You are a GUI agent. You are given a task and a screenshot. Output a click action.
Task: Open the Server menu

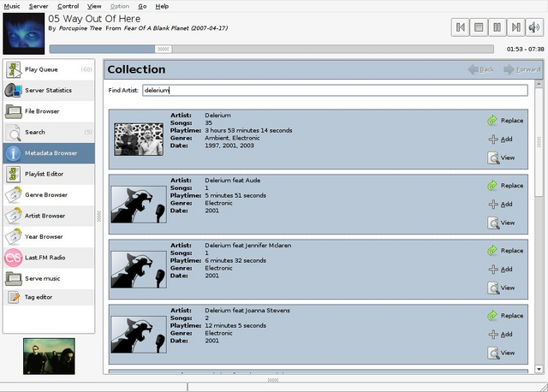pos(39,6)
